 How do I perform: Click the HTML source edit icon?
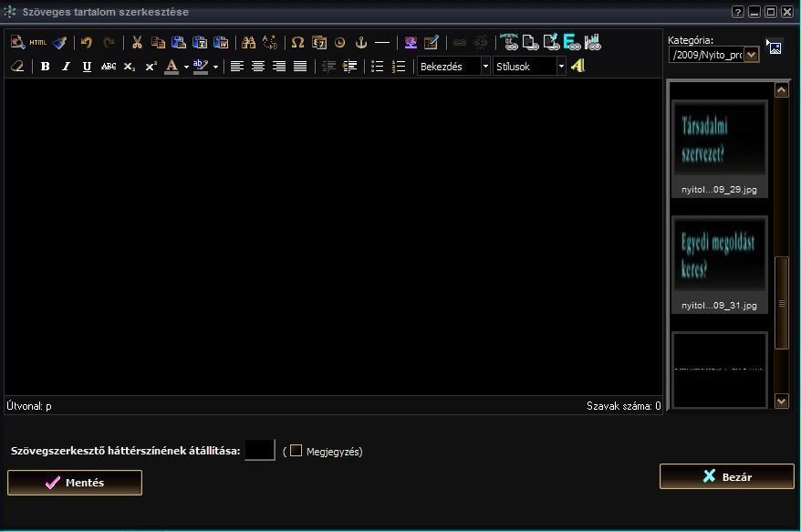click(x=37, y=42)
